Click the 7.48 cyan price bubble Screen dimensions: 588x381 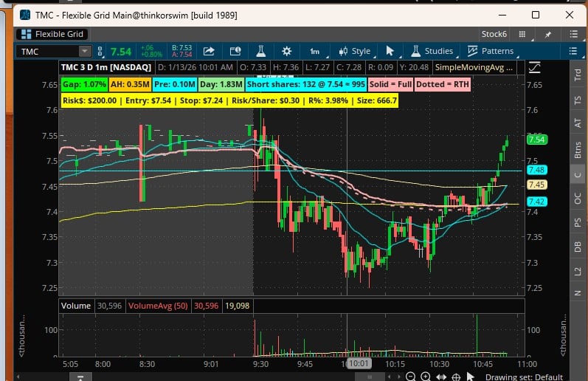pos(537,170)
